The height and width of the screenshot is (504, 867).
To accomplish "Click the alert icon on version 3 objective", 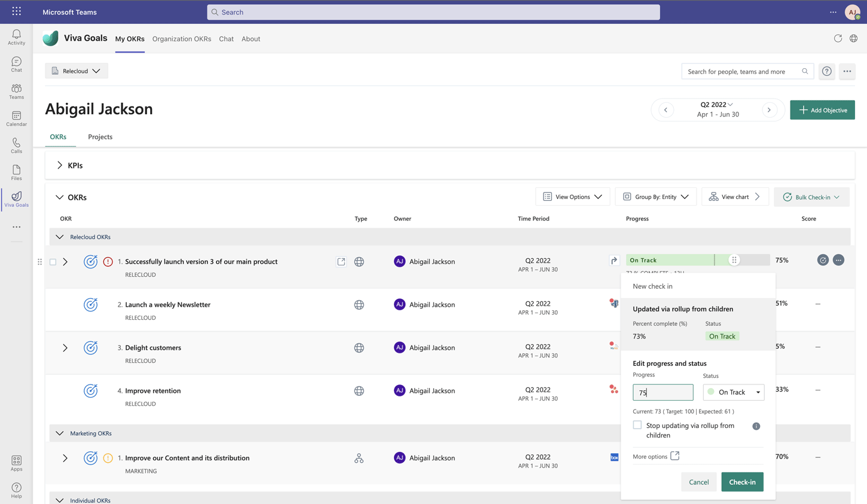I will (x=108, y=261).
